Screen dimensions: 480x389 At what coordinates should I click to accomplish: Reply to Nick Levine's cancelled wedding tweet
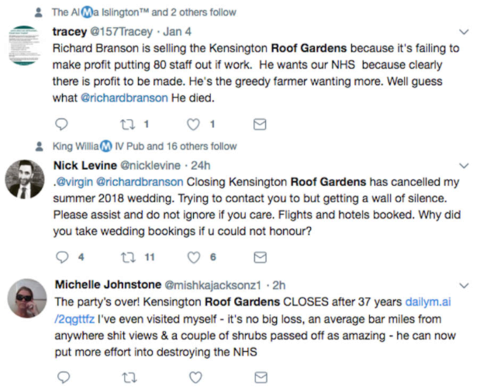62,257
